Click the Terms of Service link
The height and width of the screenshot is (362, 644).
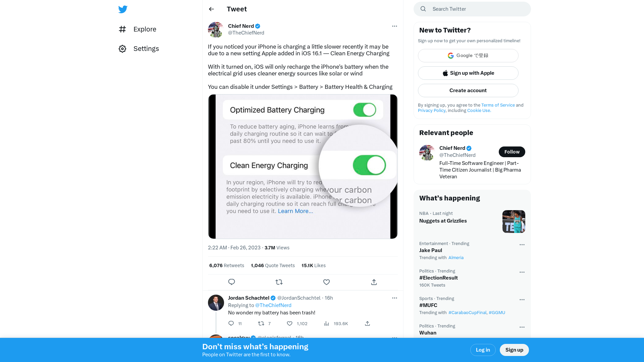[498, 105]
